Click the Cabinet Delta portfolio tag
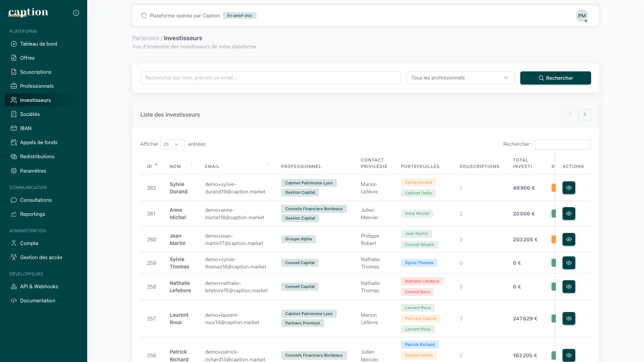This screenshot has height=362, width=644. coord(418,193)
